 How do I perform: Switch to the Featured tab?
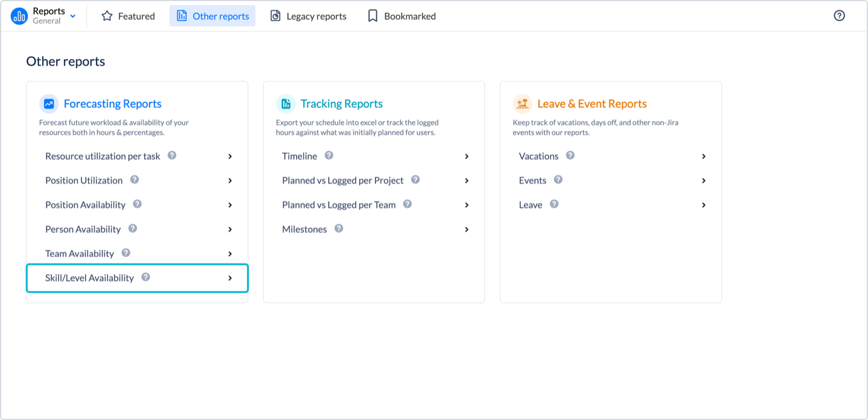(128, 16)
